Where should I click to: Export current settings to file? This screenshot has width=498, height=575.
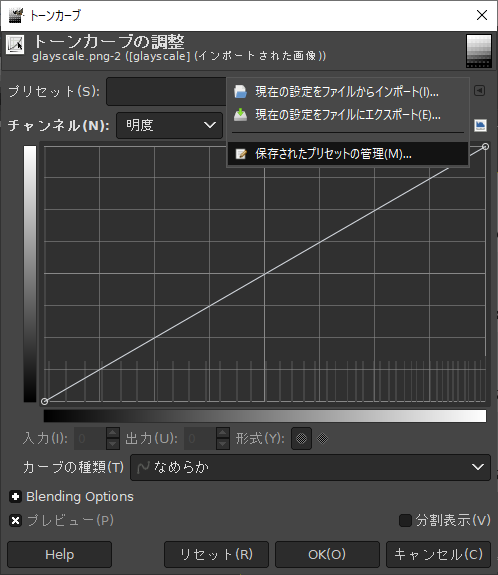coord(348,115)
